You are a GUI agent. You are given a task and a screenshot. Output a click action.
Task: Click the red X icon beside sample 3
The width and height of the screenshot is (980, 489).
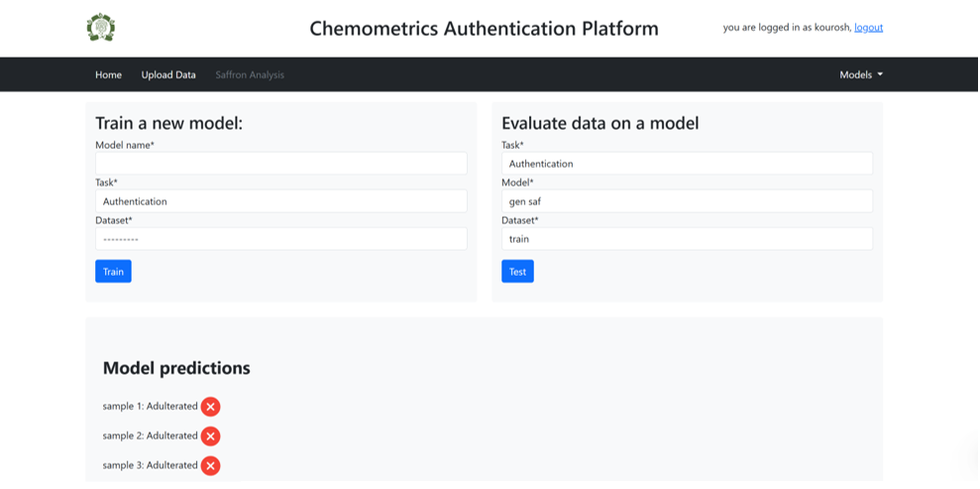click(210, 466)
